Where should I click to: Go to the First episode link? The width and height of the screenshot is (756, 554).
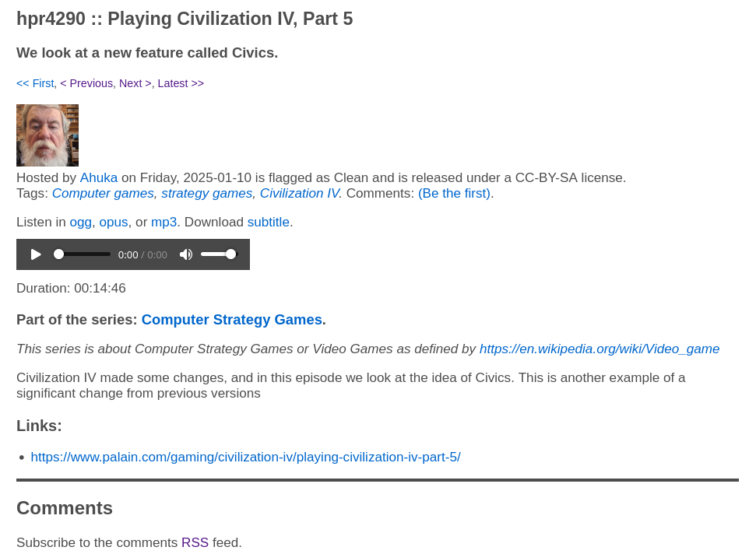click(x=35, y=83)
